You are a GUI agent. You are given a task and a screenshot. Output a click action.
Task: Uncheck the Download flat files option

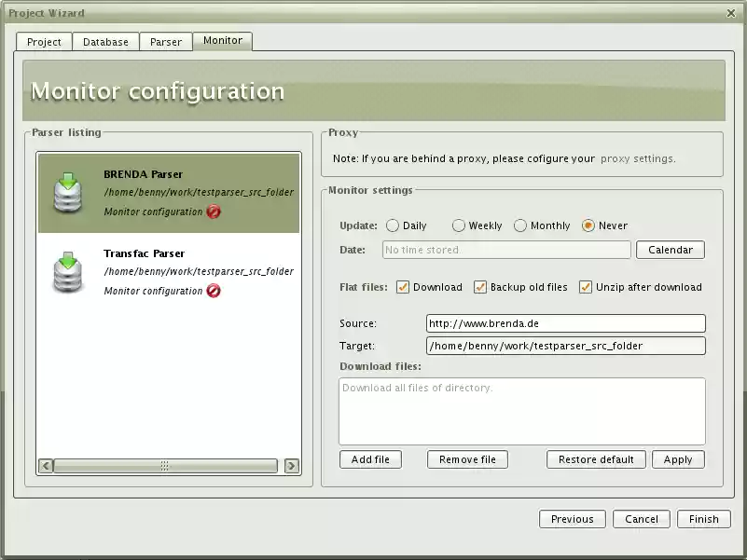(x=403, y=287)
